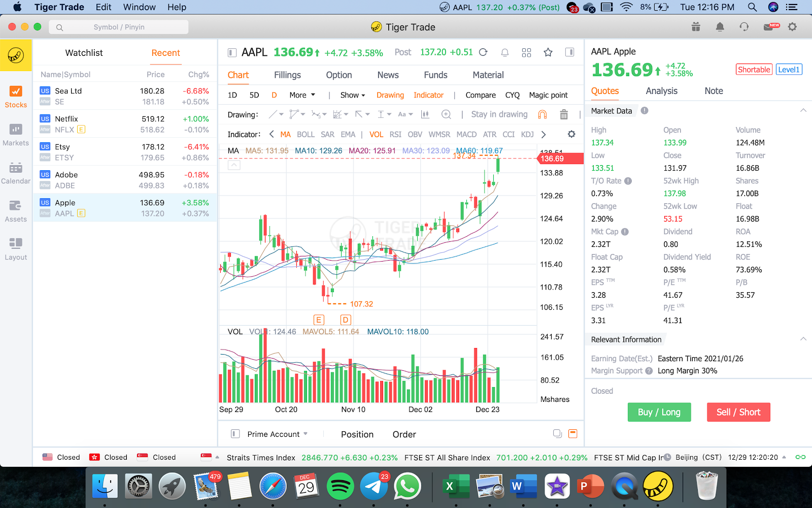Open the gift rewards icon
The width and height of the screenshot is (812, 508).
696,27
